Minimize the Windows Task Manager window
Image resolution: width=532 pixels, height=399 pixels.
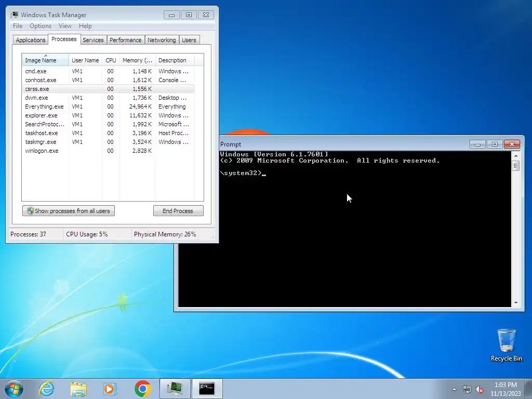[171, 15]
